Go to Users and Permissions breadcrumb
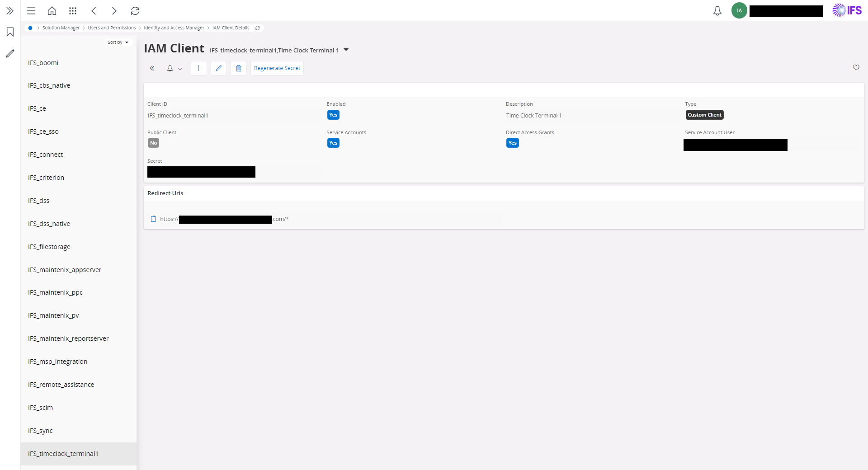 112,28
